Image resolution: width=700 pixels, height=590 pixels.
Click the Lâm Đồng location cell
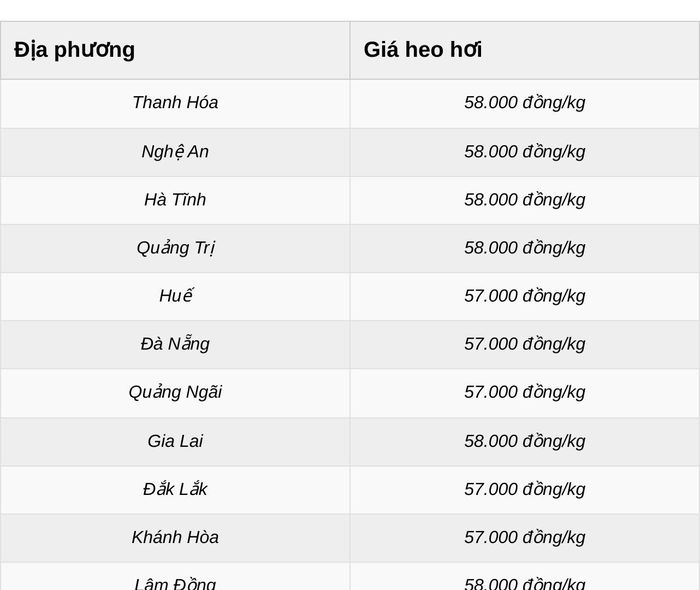[175, 576]
